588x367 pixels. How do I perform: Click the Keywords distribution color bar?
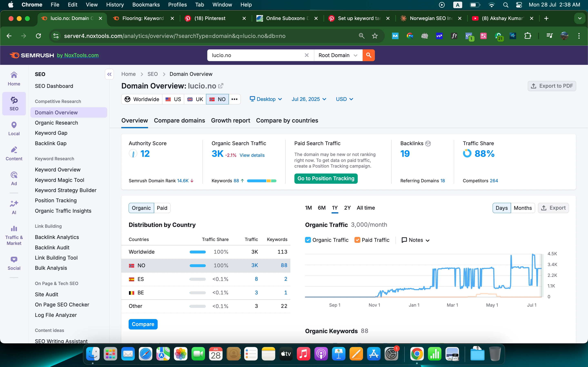(262, 181)
